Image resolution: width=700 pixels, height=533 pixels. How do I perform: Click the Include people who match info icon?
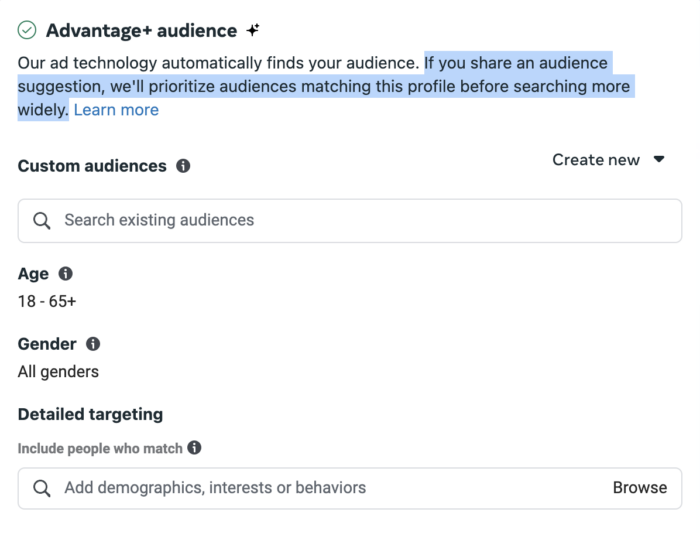[x=194, y=448]
